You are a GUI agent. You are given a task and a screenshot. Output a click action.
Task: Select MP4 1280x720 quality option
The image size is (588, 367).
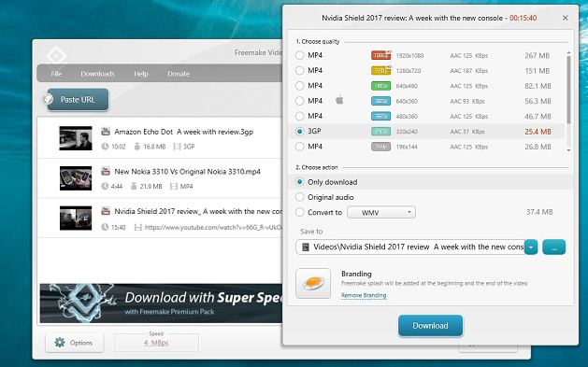[x=300, y=70]
